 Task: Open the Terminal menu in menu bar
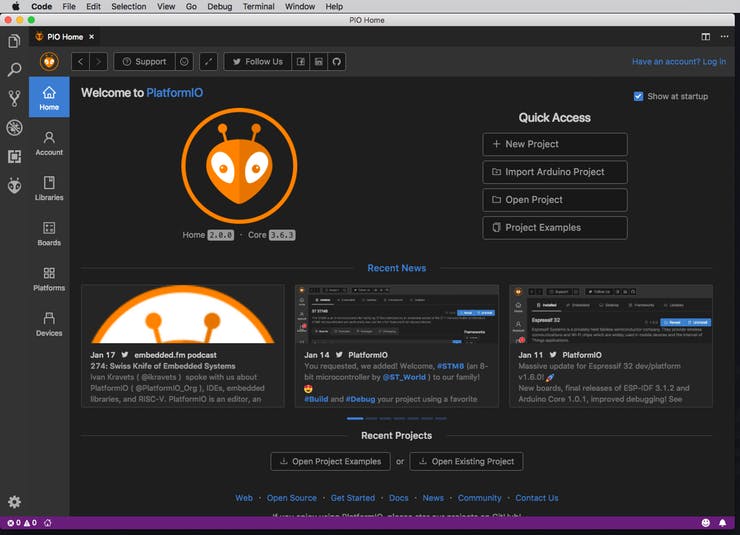tap(258, 6)
